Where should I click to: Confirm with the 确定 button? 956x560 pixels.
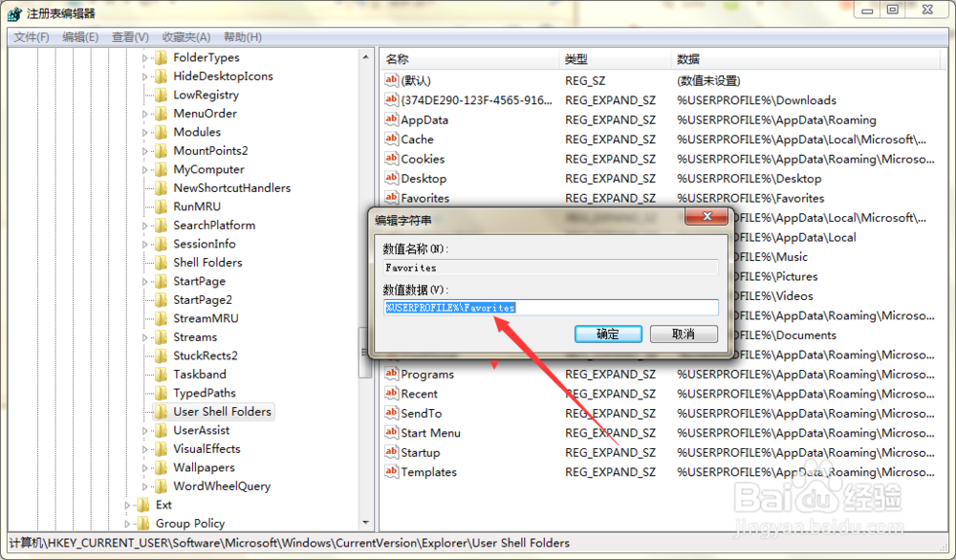tap(608, 334)
